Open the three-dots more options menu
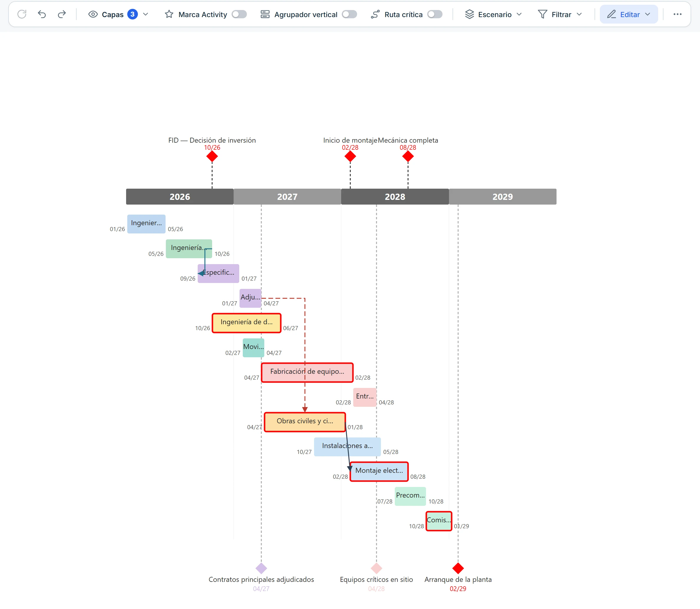Image resolution: width=700 pixels, height=609 pixels. 677,14
